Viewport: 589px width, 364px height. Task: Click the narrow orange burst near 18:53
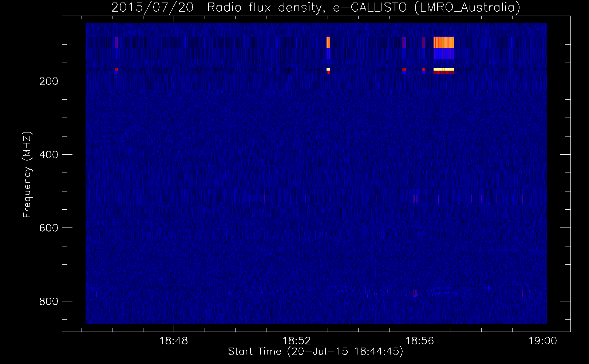pyautogui.click(x=328, y=43)
